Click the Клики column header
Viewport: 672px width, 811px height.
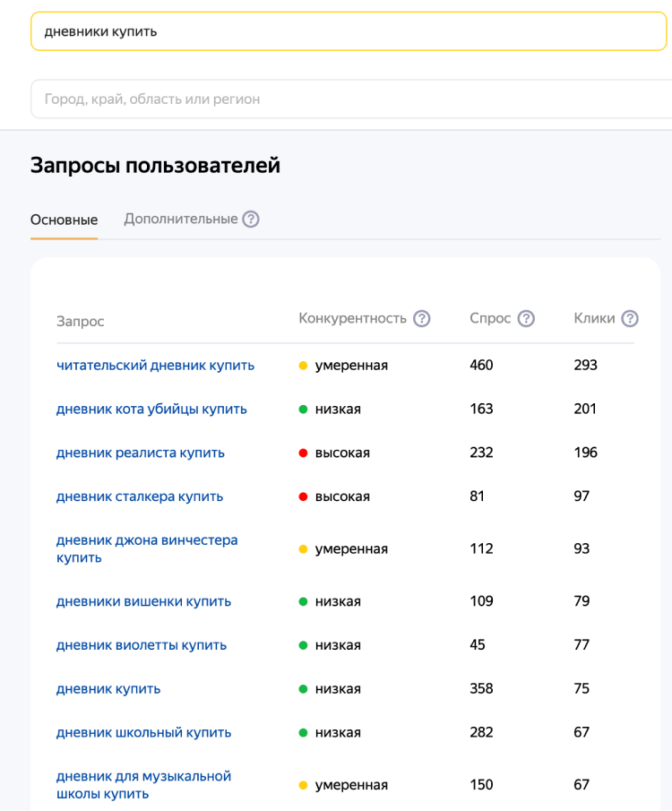point(594,318)
